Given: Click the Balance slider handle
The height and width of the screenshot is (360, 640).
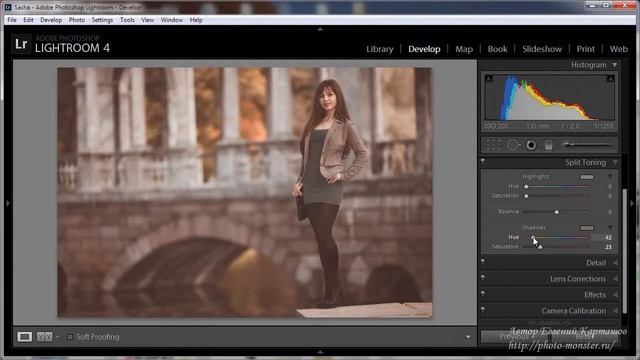Looking at the screenshot, I should tap(556, 212).
